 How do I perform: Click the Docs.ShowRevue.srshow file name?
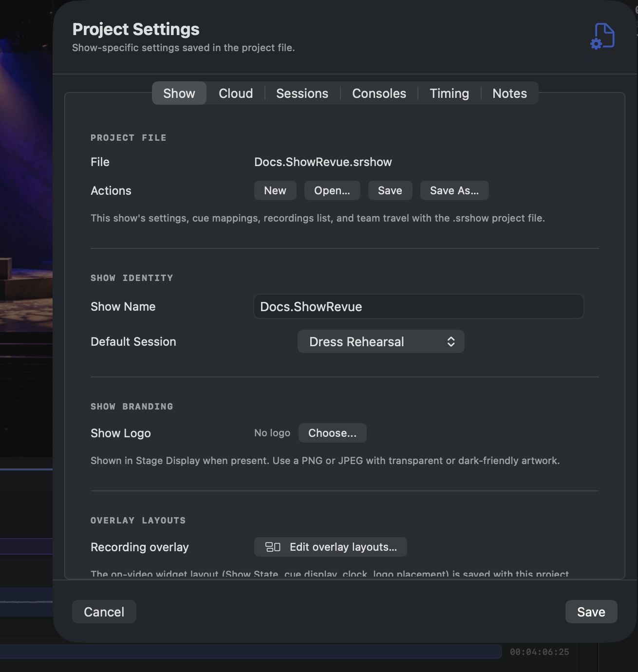tap(323, 162)
